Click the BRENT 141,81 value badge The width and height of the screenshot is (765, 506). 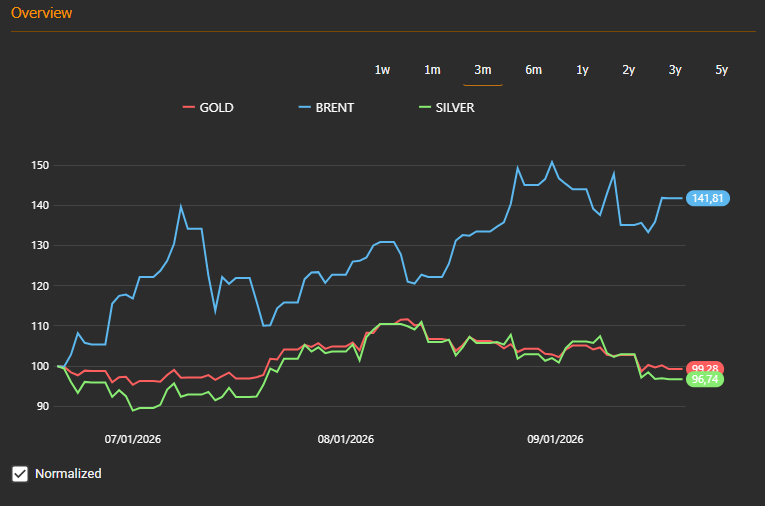click(708, 198)
